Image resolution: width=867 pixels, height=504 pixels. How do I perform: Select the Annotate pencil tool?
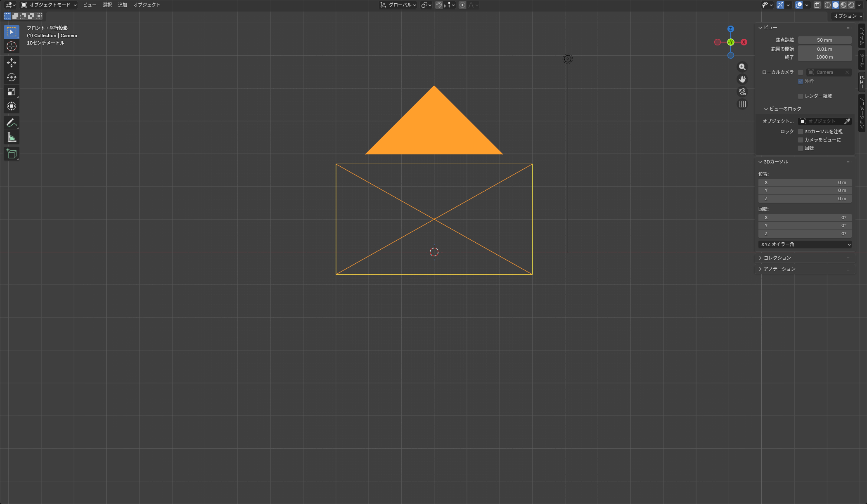[12, 123]
